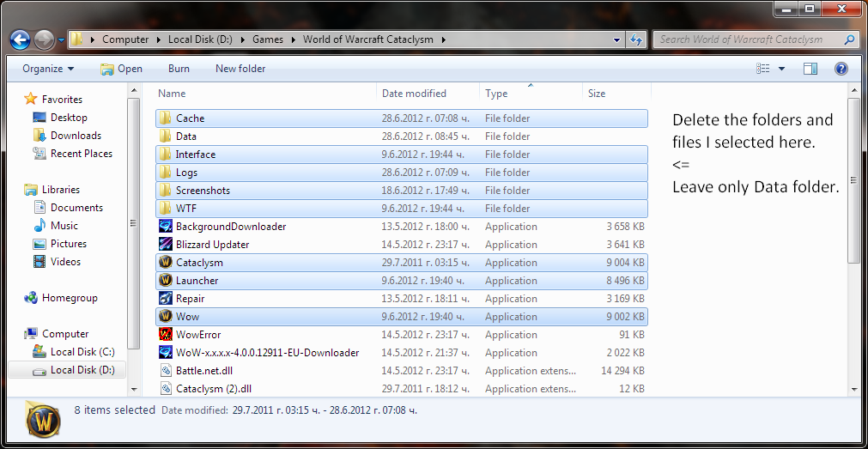Select Games in the address breadcrumb
The width and height of the screenshot is (868, 449).
[x=268, y=39]
